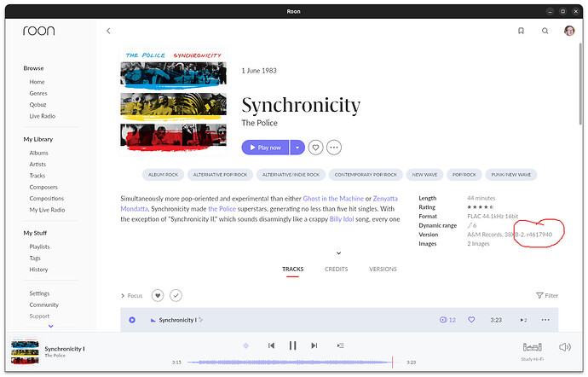The image size is (588, 377).
Task: Select the Alternative/Indie Rock genre tag
Action: pyautogui.click(x=291, y=175)
